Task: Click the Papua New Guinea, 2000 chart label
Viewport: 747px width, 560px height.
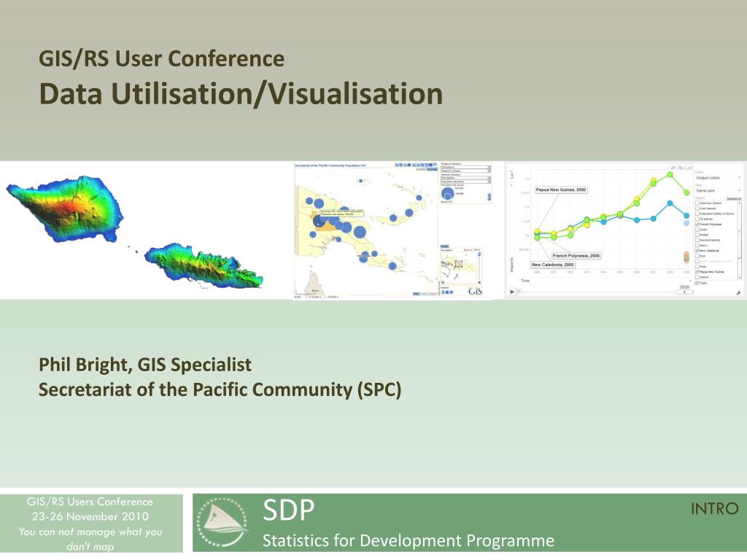Action: (561, 190)
